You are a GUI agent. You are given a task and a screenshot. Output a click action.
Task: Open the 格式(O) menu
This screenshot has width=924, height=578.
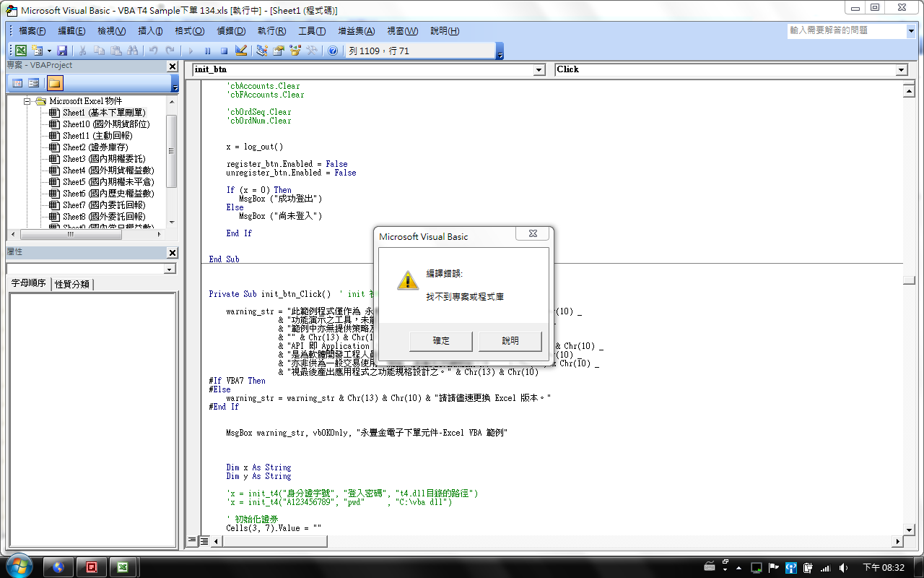[x=189, y=31]
